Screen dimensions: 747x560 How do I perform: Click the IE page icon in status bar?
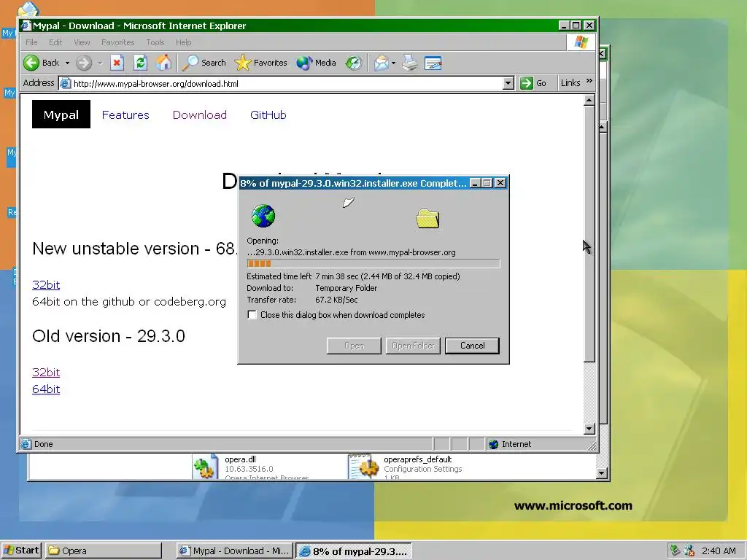[x=26, y=444]
